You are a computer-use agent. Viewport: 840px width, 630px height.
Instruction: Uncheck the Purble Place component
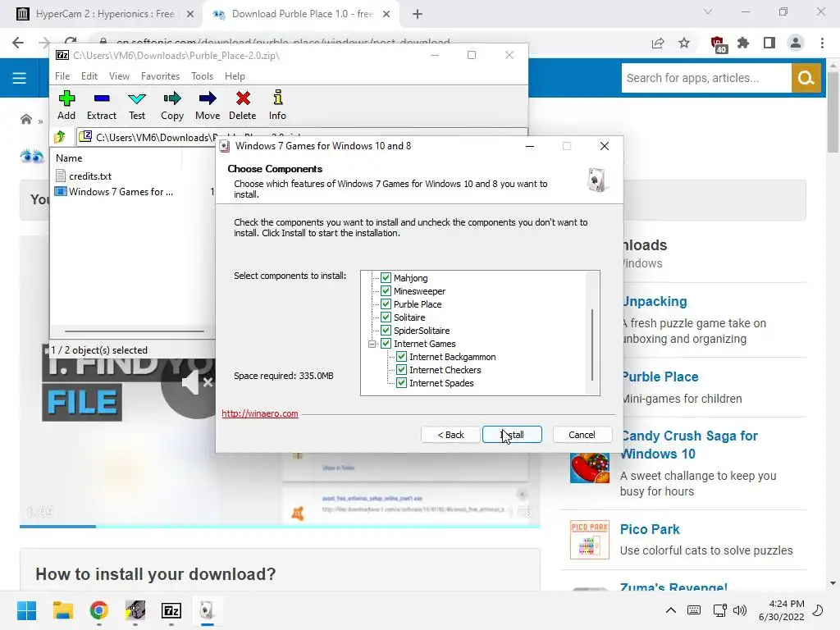point(386,304)
